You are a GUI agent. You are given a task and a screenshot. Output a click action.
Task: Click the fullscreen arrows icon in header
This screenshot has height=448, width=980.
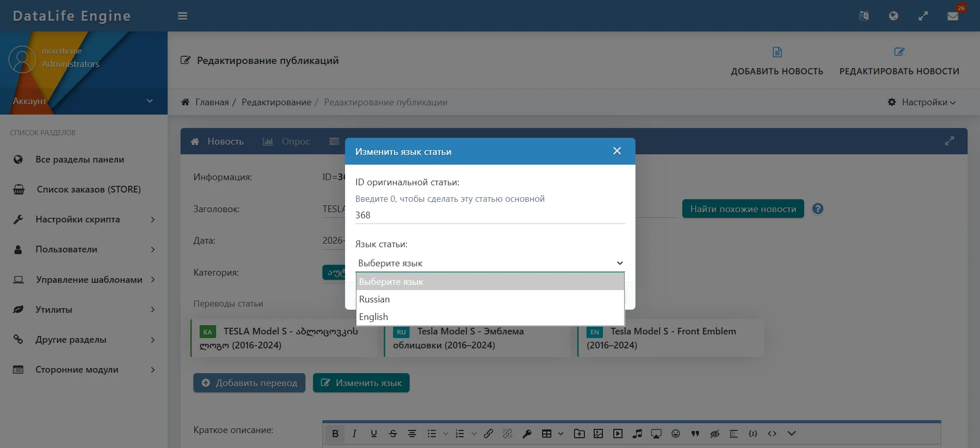pyautogui.click(x=923, y=16)
